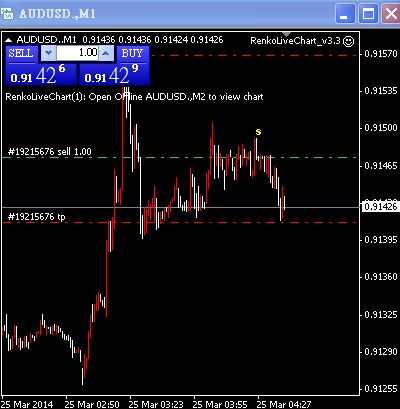This screenshot has width=400, height=409.
Task: Click the red dashed line near 0.91570
Action: tap(253, 55)
